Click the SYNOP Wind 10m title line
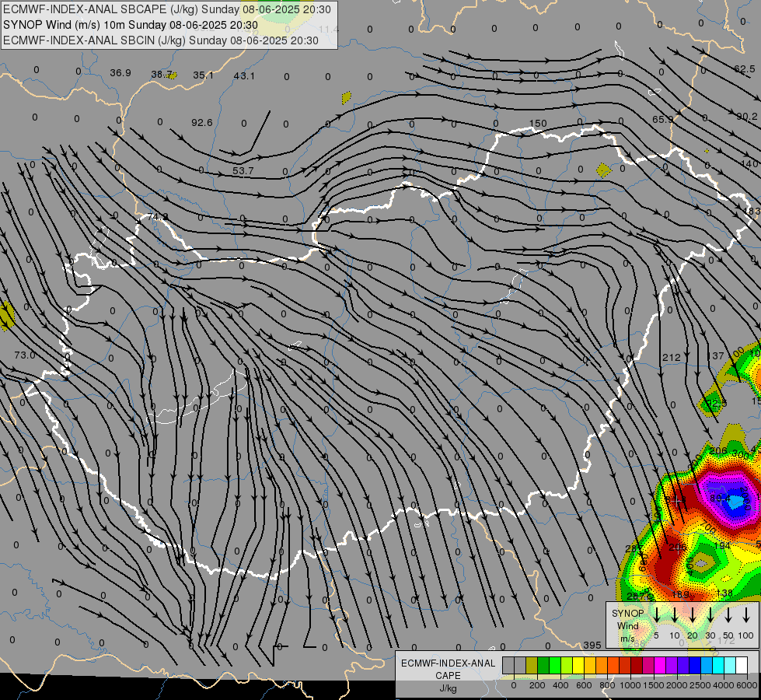 tap(131, 25)
